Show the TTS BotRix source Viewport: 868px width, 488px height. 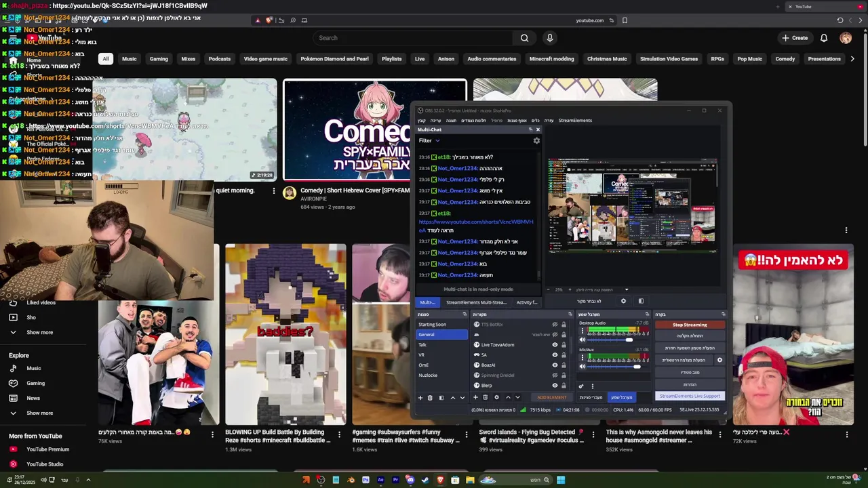click(555, 325)
